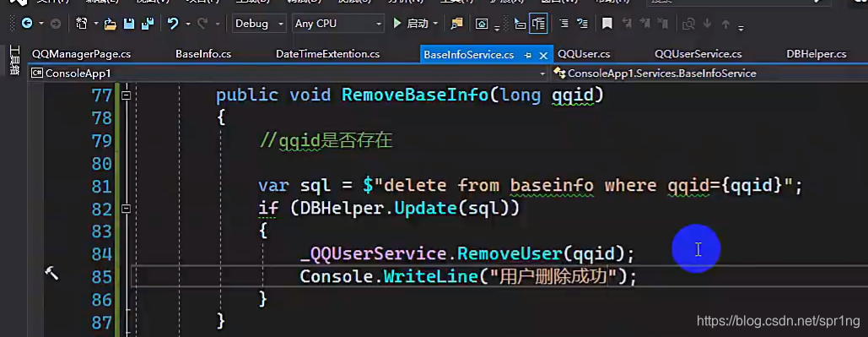This screenshot has height=337, width=868.
Task: Pin the BaseInfoService.cs tab
Action: pos(527,55)
